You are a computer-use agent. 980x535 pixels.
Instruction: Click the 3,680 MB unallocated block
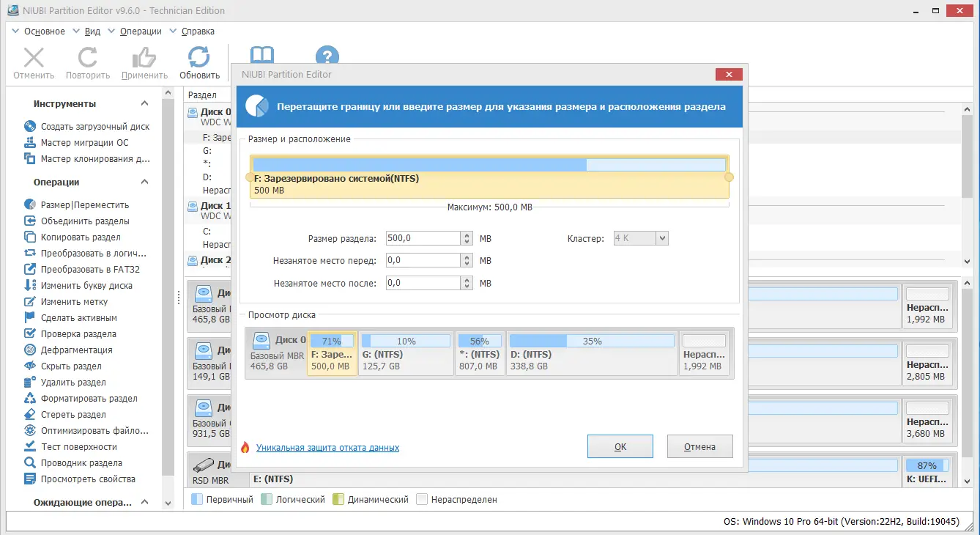pyautogui.click(x=929, y=422)
